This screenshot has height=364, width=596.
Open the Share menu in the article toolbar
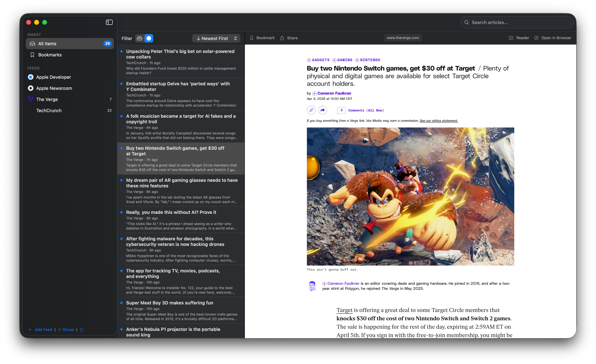tap(289, 38)
